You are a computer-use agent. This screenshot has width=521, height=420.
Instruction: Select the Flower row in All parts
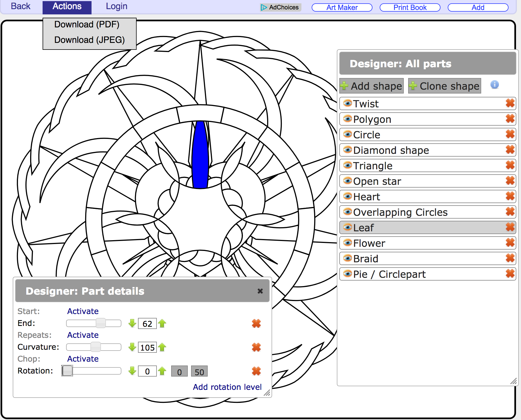428,243
